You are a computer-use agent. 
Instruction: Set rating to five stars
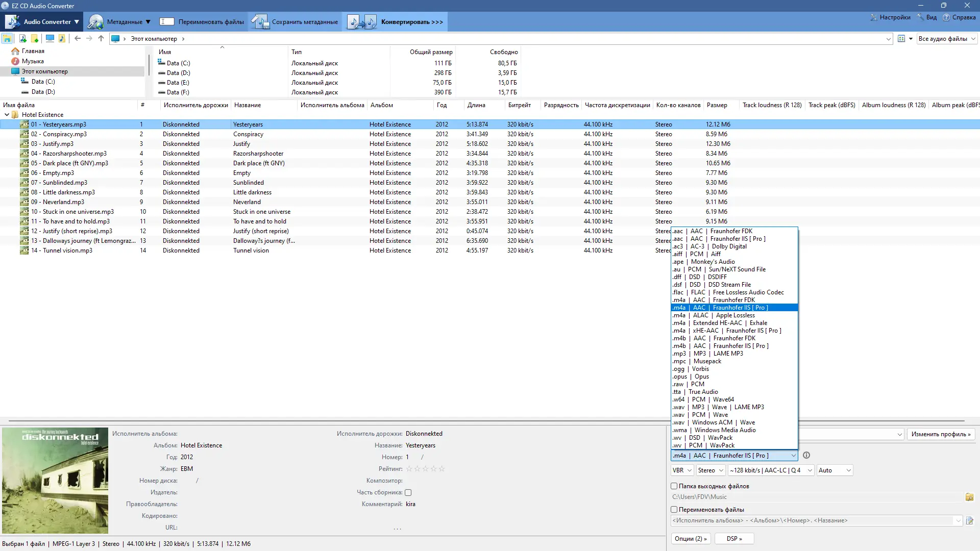tap(442, 469)
